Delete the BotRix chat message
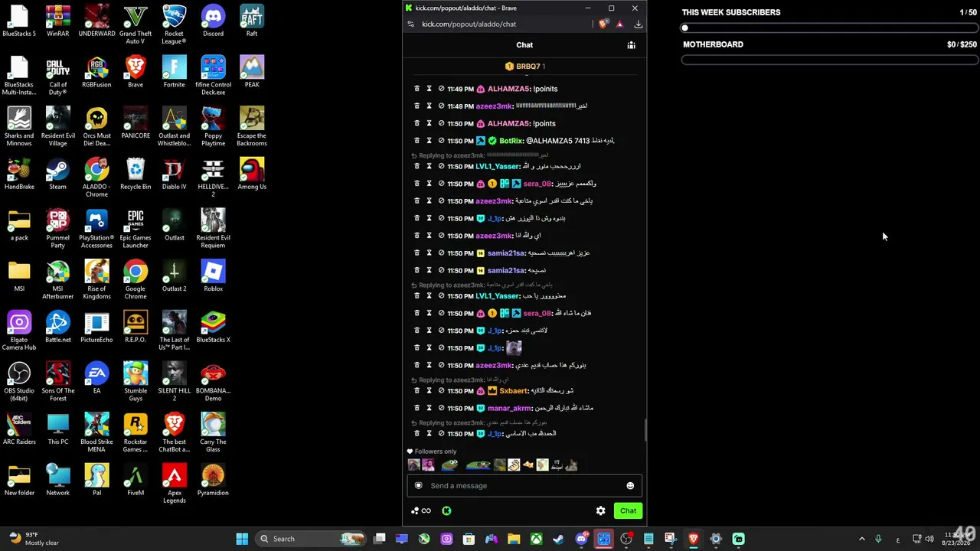This screenshot has height=551, width=980. [x=416, y=141]
